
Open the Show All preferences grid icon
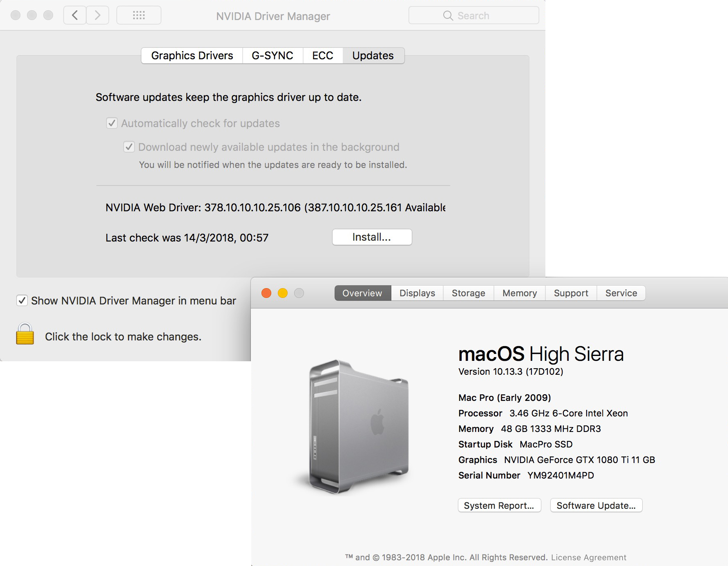(x=139, y=16)
